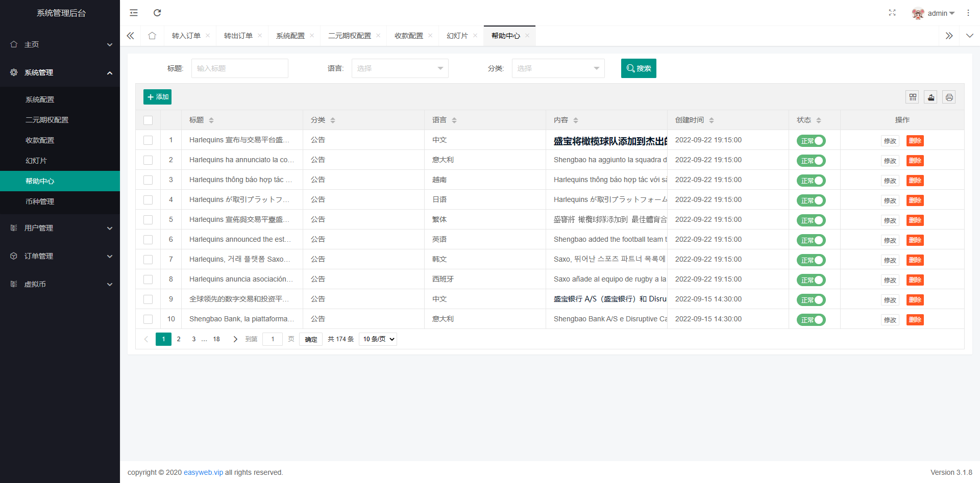Image resolution: width=980 pixels, height=483 pixels.
Task: Toggle fullscreen mode icon in header
Action: click(892, 13)
